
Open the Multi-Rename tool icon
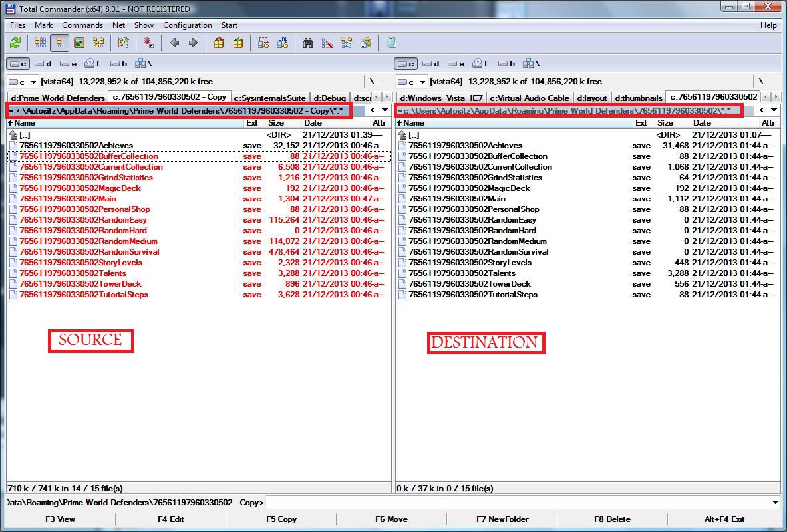pyautogui.click(x=327, y=43)
